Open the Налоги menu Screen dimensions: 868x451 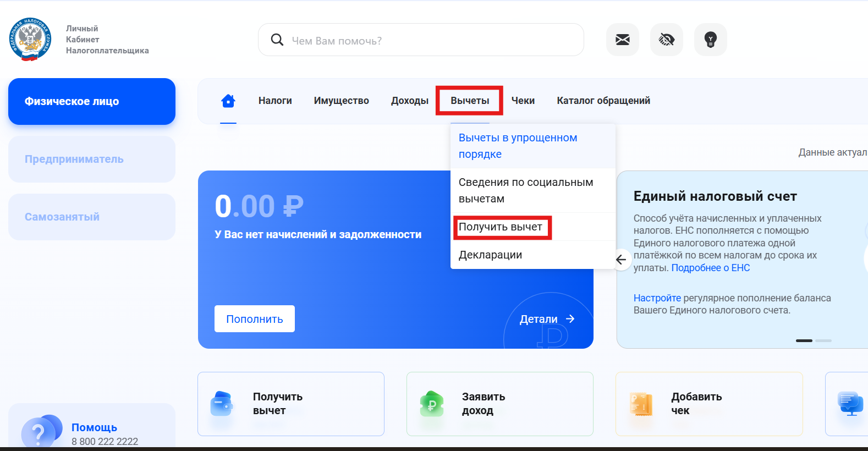pos(275,101)
